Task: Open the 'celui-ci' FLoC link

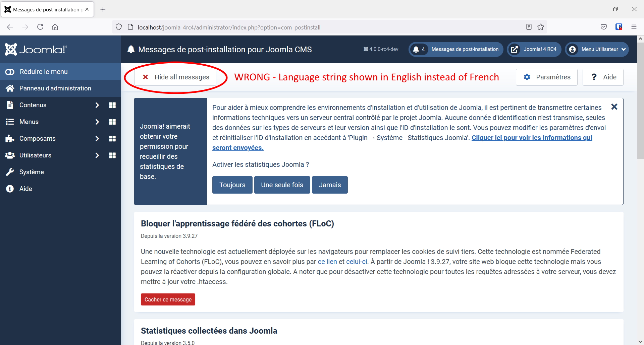Action: click(x=357, y=262)
